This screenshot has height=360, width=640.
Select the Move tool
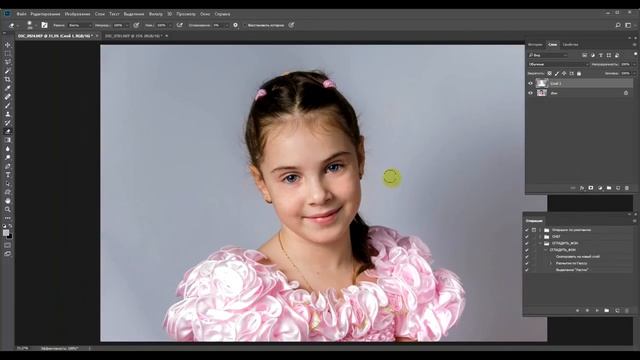7,44
